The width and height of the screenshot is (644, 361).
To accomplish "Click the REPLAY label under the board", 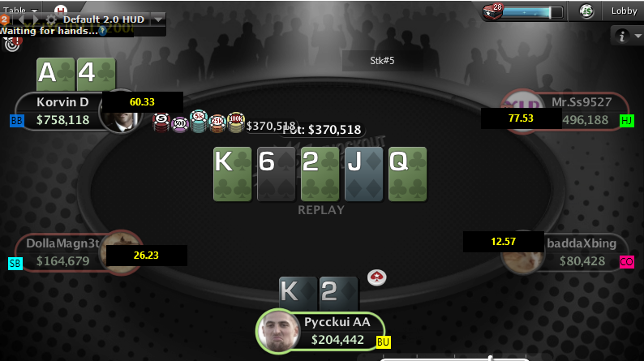I will pos(320,210).
